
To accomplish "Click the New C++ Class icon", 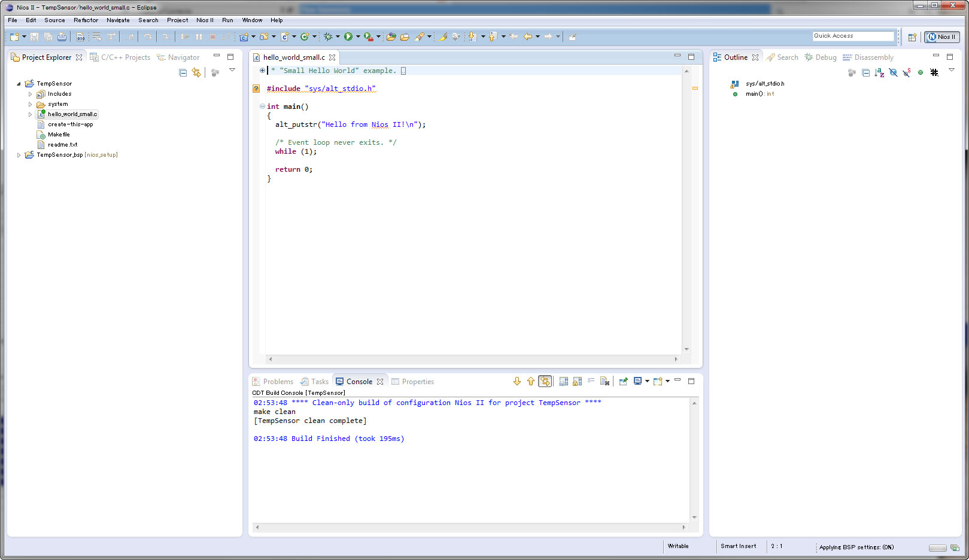I will pos(305,36).
